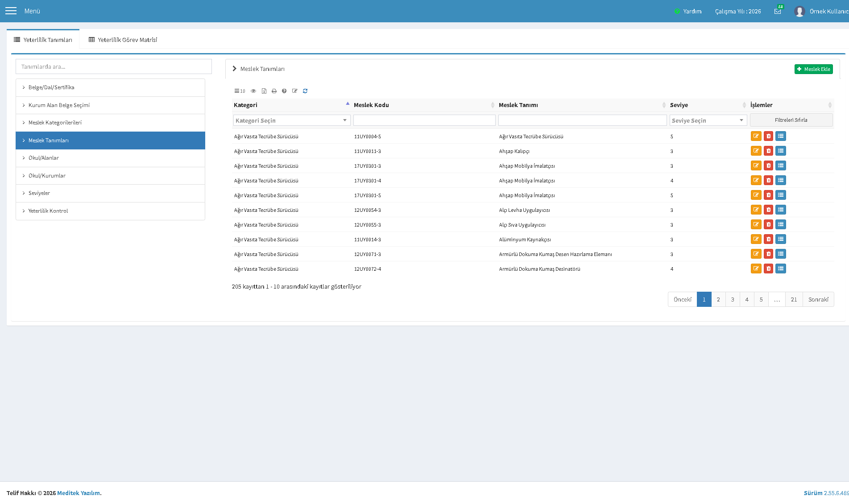Click the Tanımlarda ara search field
The image size is (849, 504).
coord(114,66)
